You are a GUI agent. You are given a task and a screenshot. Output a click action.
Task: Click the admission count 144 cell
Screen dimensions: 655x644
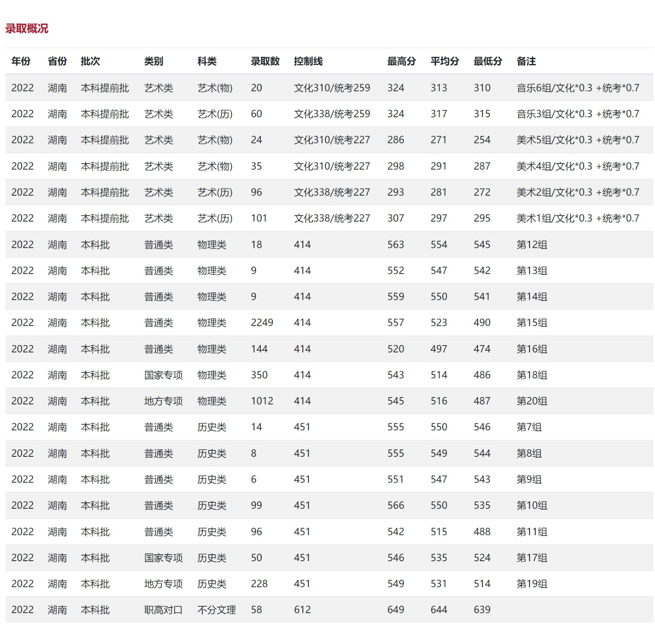coord(259,349)
